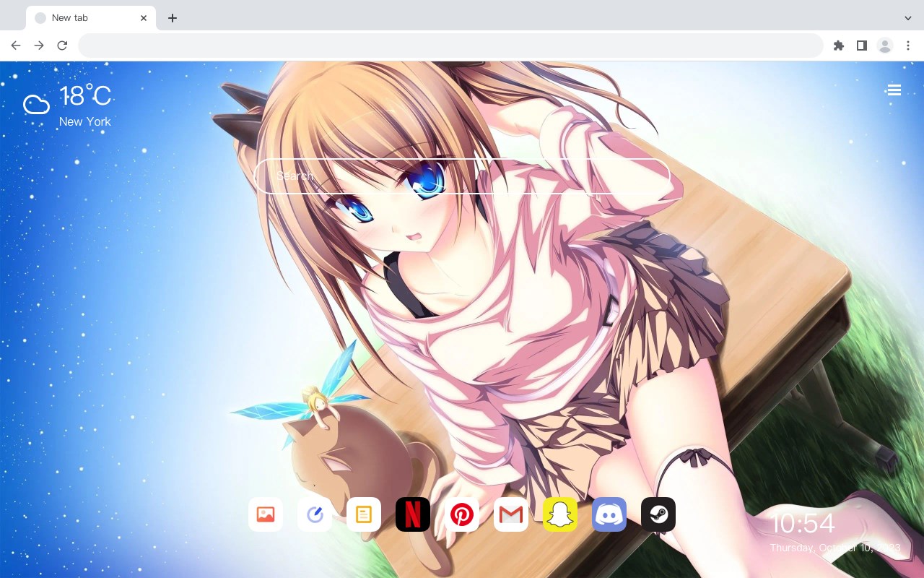Screen dimensions: 924x578
Task: Go back to the previous page
Action: (16, 46)
